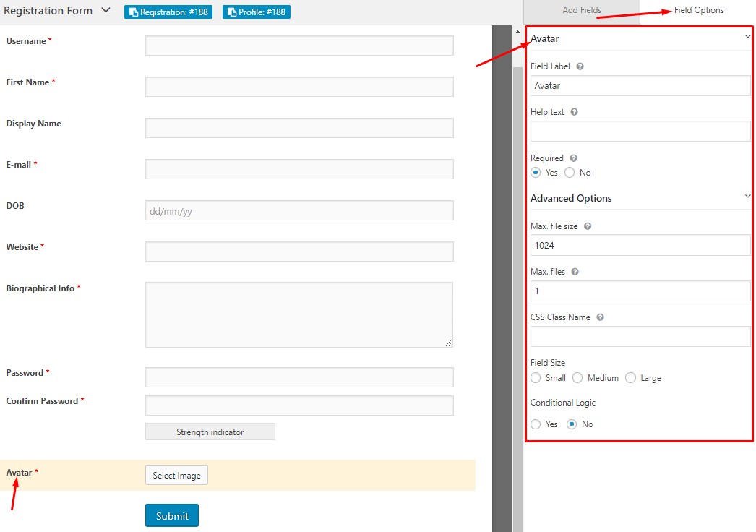Click the Required help icon
756x532 pixels.
[574, 158]
